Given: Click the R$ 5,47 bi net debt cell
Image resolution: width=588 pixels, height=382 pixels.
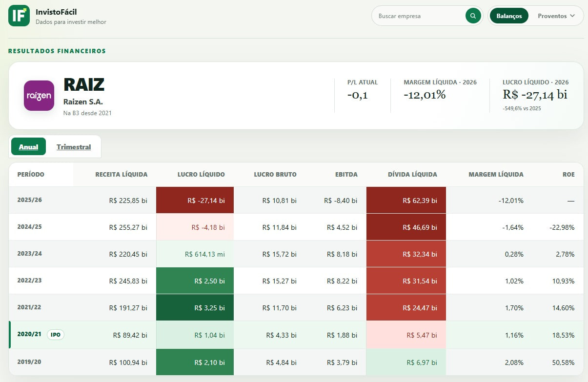Looking at the screenshot, I should tap(406, 335).
